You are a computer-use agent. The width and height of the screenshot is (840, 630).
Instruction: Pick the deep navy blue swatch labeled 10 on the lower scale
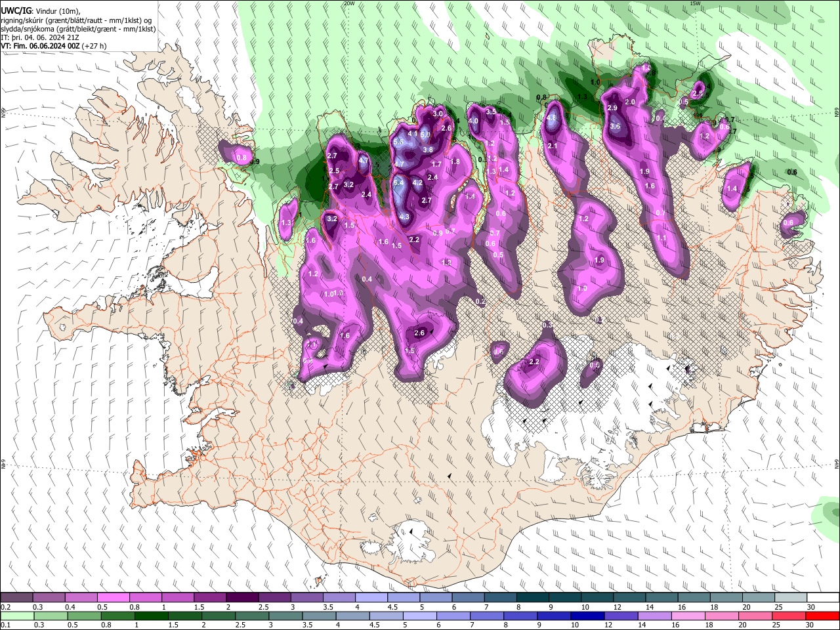(x=587, y=616)
